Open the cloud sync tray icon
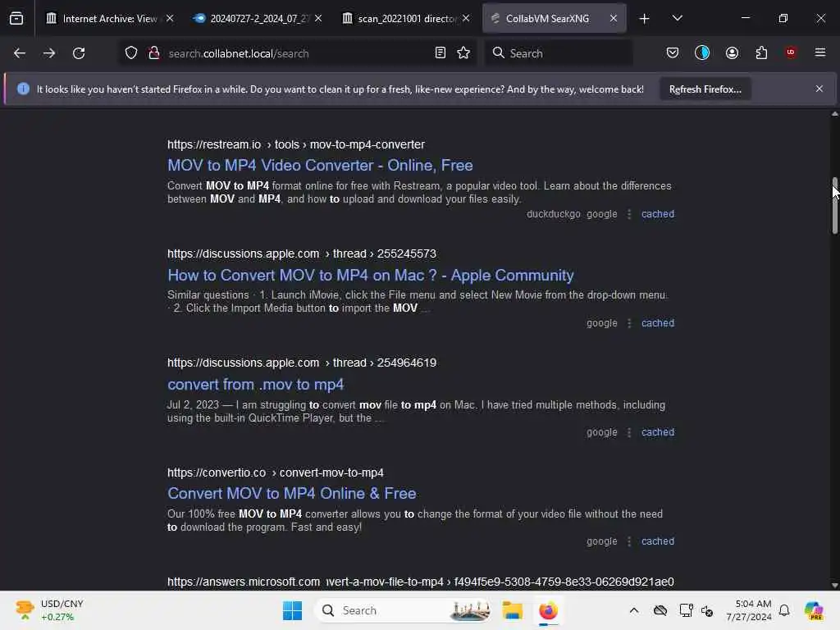Image resolution: width=840 pixels, height=630 pixels. (660, 610)
